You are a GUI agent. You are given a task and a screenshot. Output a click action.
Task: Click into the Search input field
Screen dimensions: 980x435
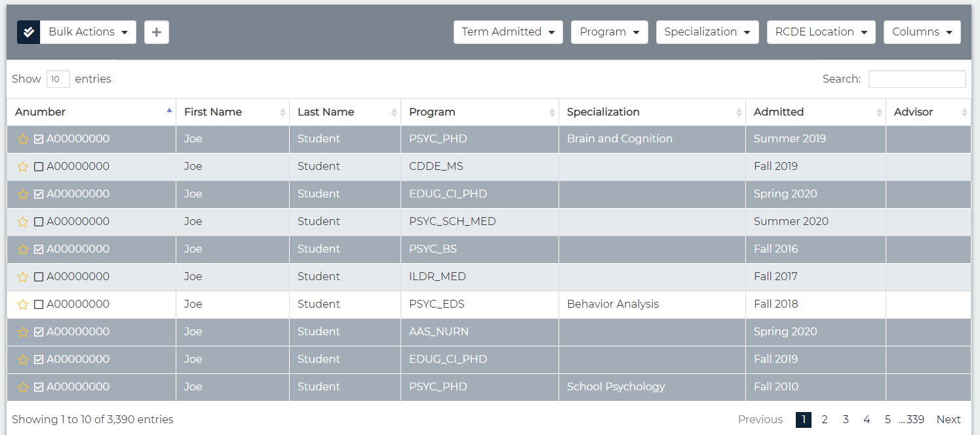[x=916, y=79]
